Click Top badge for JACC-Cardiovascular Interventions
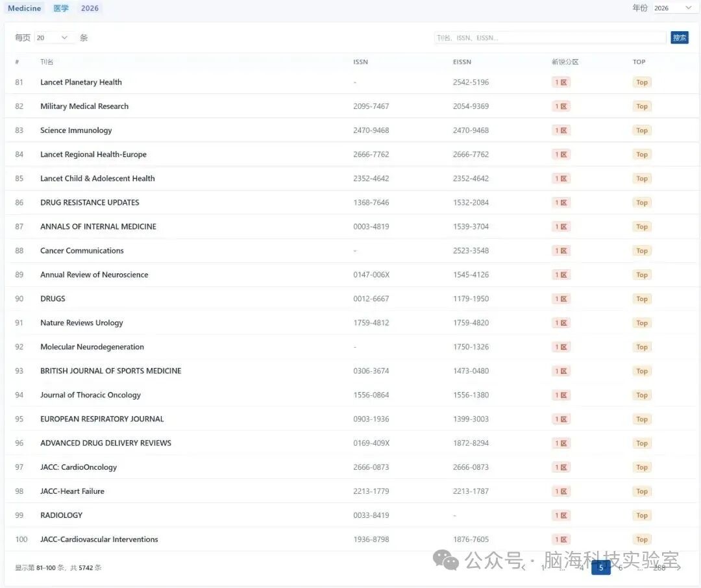Viewport: 701px width, 588px height. pos(642,540)
